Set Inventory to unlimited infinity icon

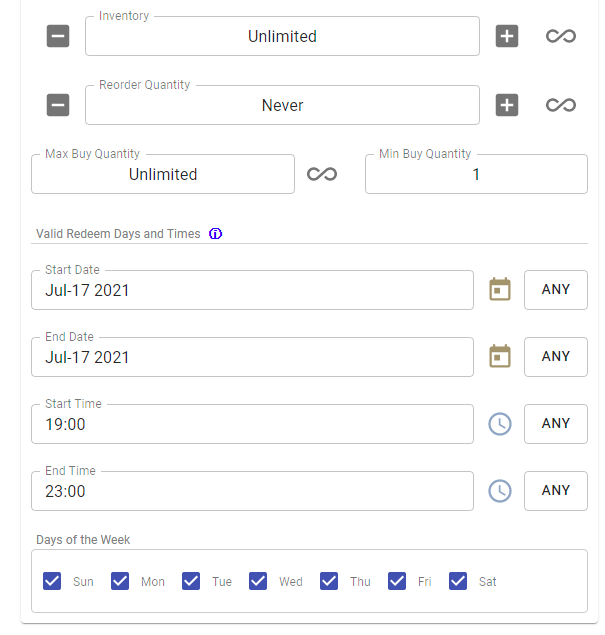[x=561, y=36]
